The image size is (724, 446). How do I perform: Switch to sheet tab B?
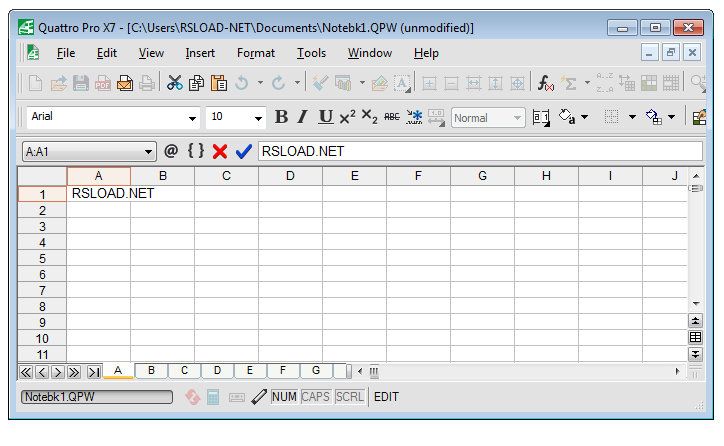click(151, 370)
